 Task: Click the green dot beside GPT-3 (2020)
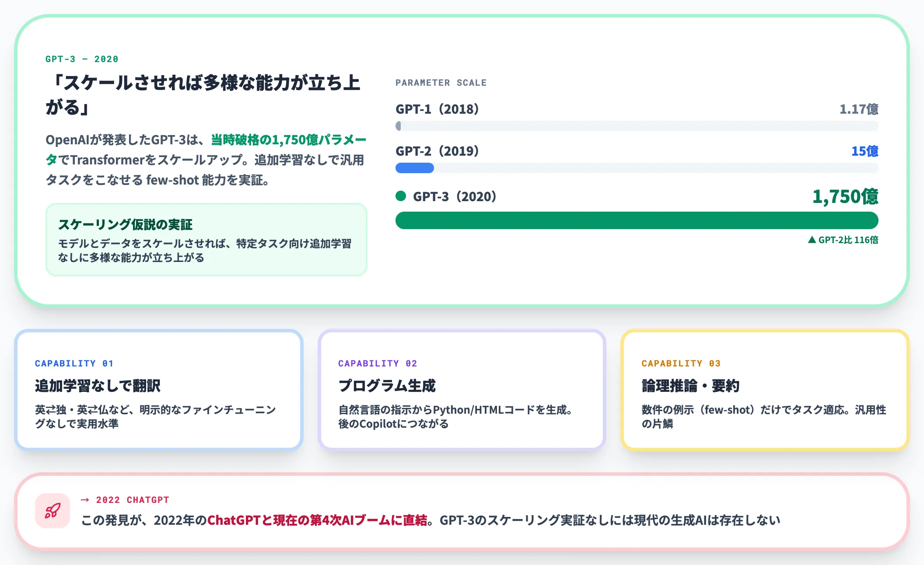pyautogui.click(x=401, y=196)
